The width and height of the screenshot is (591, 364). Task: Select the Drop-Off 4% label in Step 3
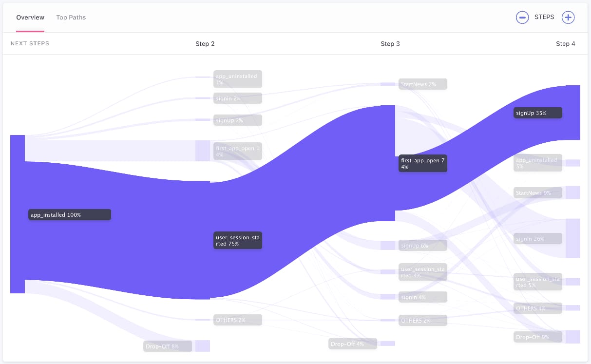tap(353, 344)
